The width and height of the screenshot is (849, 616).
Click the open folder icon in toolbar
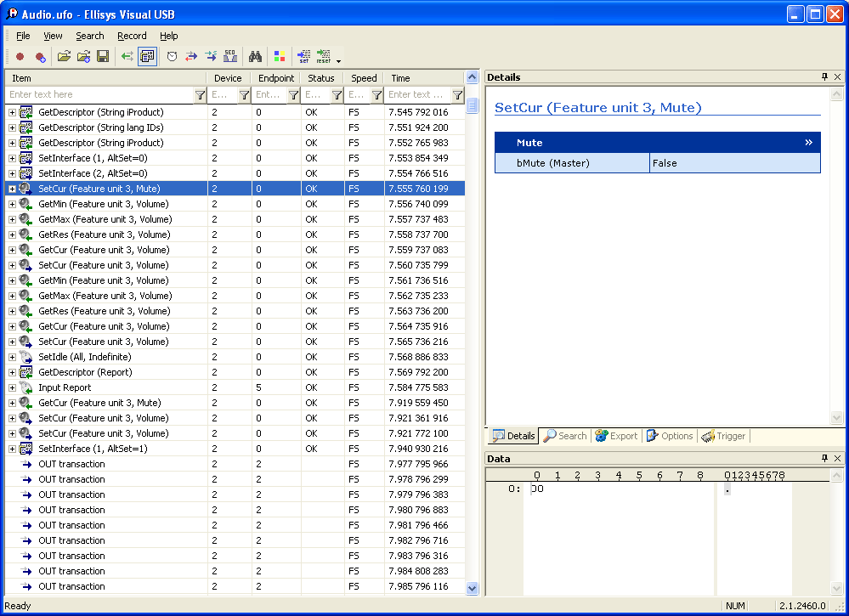click(x=64, y=57)
